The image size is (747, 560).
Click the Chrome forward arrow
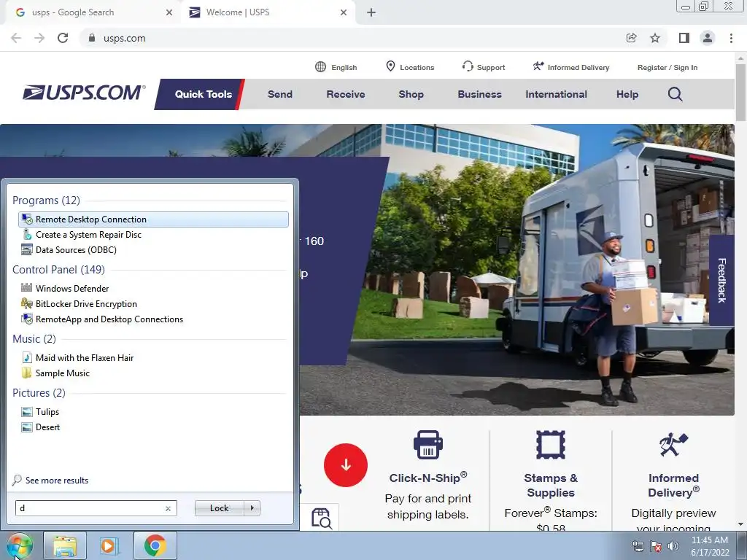coord(39,38)
